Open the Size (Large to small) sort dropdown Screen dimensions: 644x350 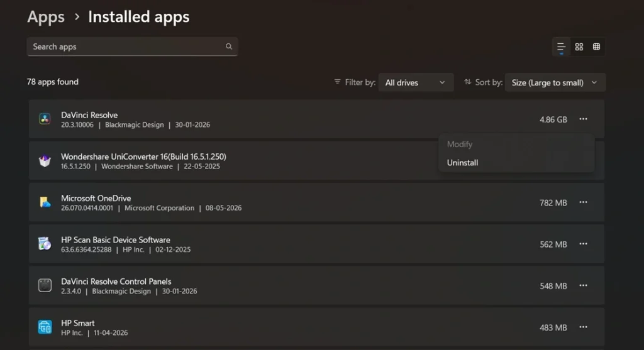click(555, 82)
